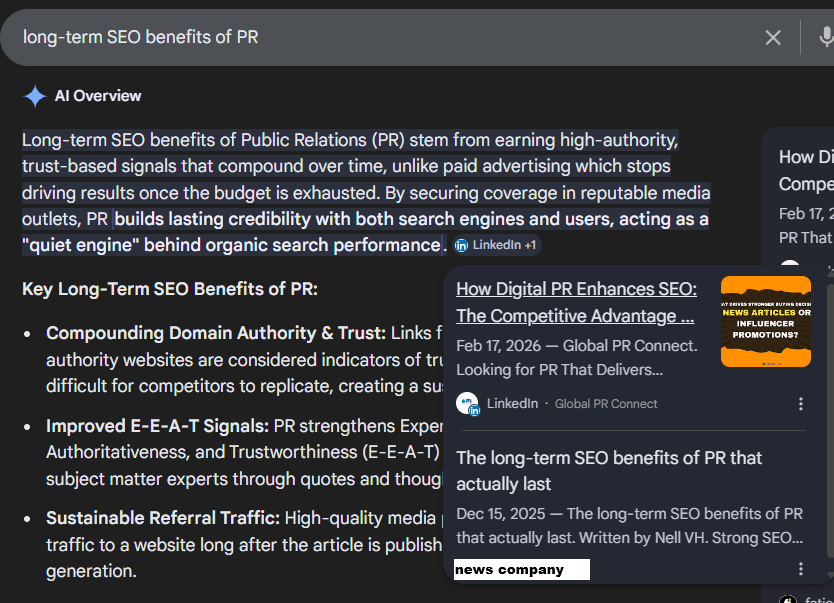834x603 pixels.
Task: Click the 'Key Long-Term SEO Benefits of PR:' subheading
Action: (x=170, y=290)
